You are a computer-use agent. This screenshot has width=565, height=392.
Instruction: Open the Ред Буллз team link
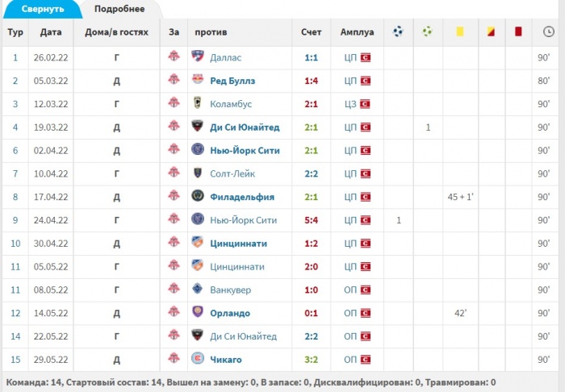pos(232,81)
